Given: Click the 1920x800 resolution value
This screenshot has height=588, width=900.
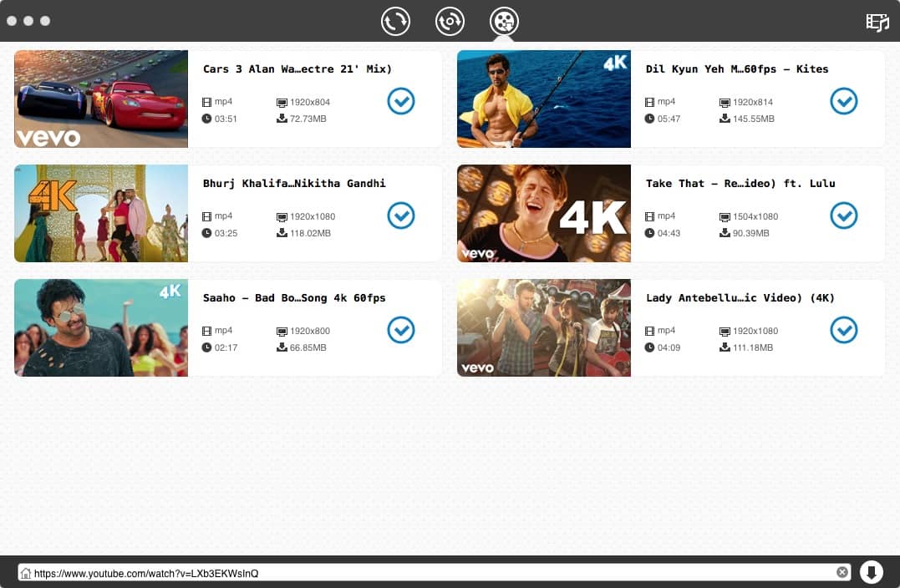Looking at the screenshot, I should (x=310, y=331).
